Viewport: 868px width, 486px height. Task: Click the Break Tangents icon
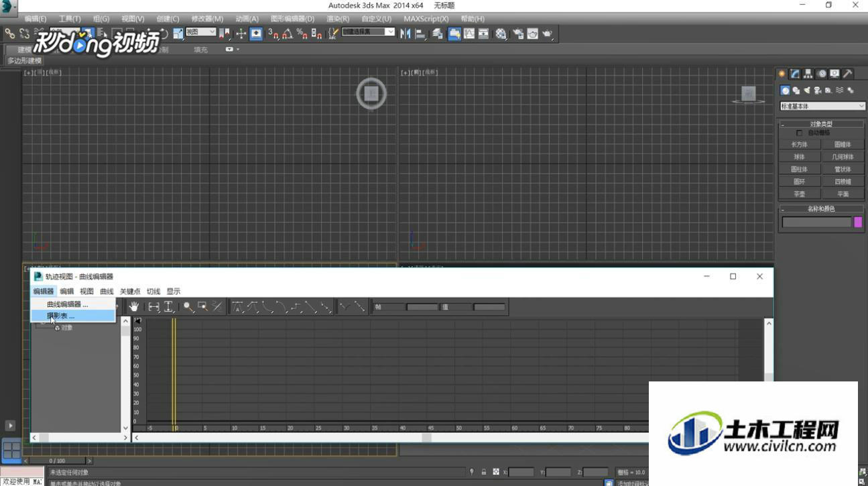point(345,307)
